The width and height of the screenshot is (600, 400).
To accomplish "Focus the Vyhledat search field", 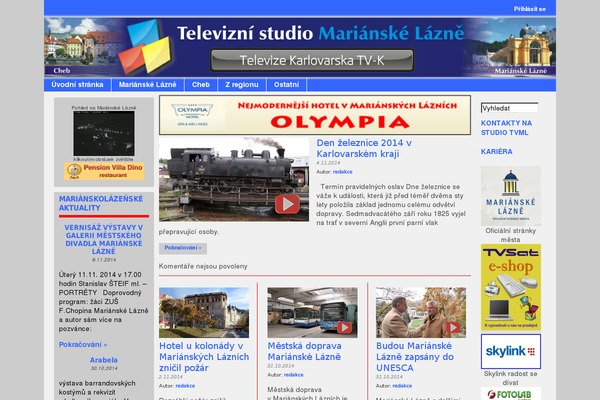I will coord(509,108).
